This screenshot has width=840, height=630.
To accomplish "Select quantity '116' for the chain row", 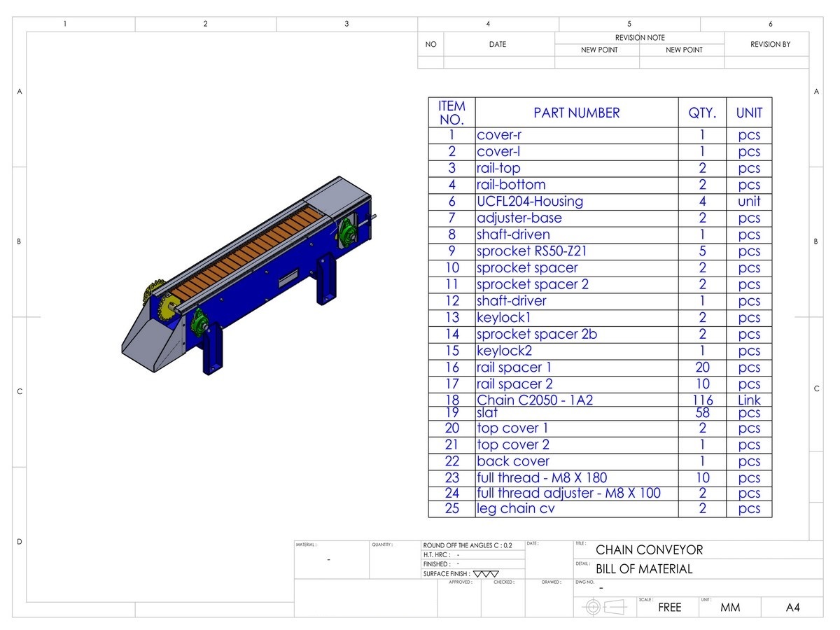I will (x=702, y=400).
